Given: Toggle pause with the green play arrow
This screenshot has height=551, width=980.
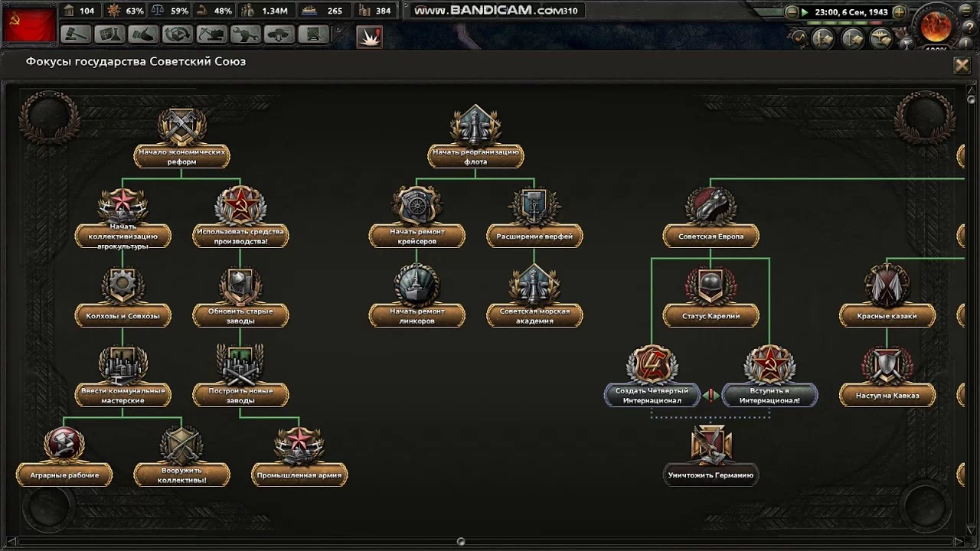Looking at the screenshot, I should tap(805, 12).
